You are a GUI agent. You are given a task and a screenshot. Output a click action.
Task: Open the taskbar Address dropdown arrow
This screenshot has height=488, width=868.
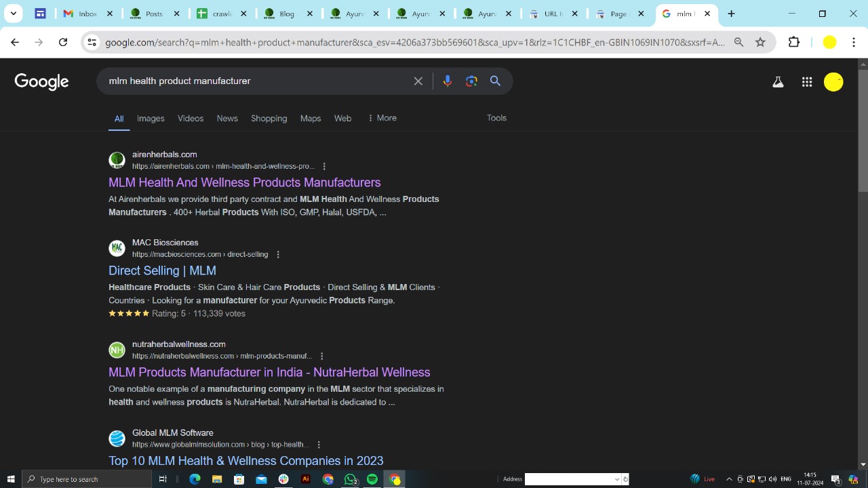coord(616,479)
